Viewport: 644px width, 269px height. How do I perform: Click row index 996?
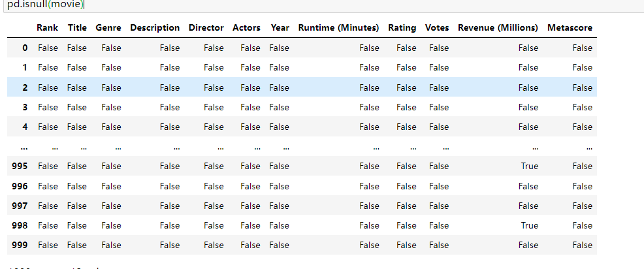pos(20,186)
